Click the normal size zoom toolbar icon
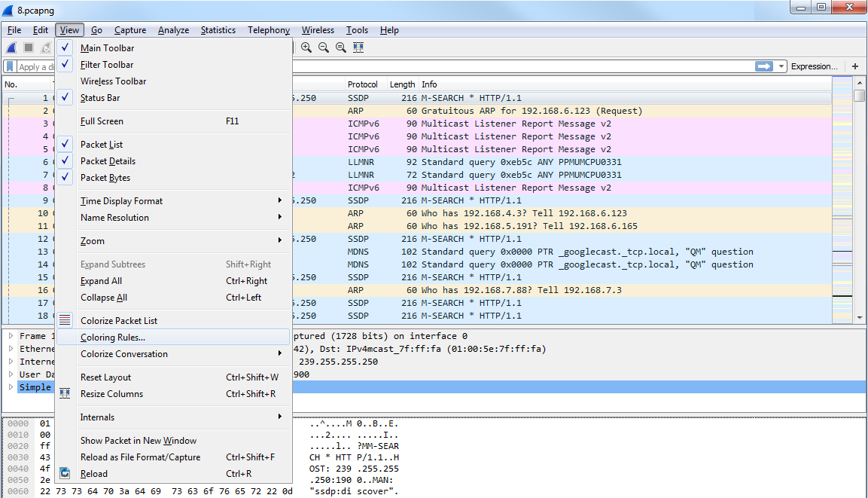 341,47
